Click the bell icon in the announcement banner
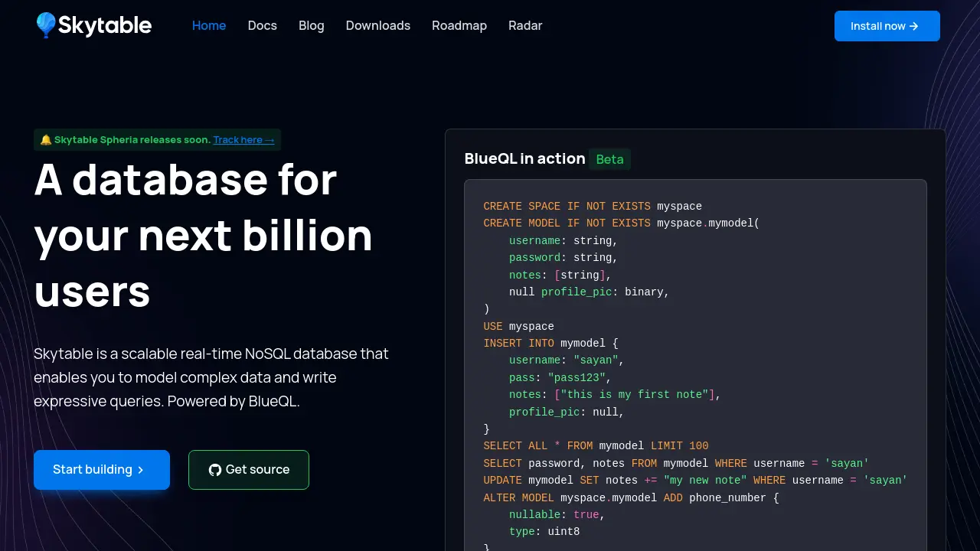This screenshot has height=551, width=980. click(x=46, y=140)
